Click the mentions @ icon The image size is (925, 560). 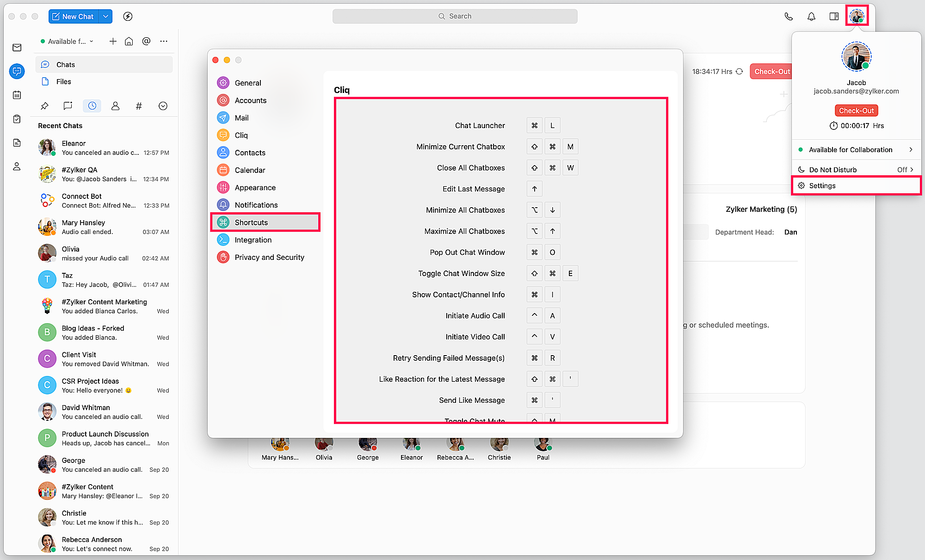pos(146,41)
